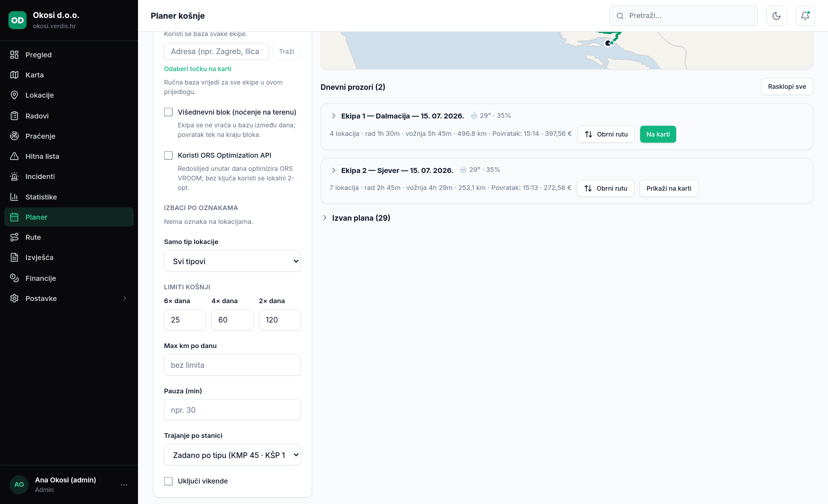Open the Trajanje po stanici dropdown
This screenshot has height=504, width=828.
coord(232,455)
